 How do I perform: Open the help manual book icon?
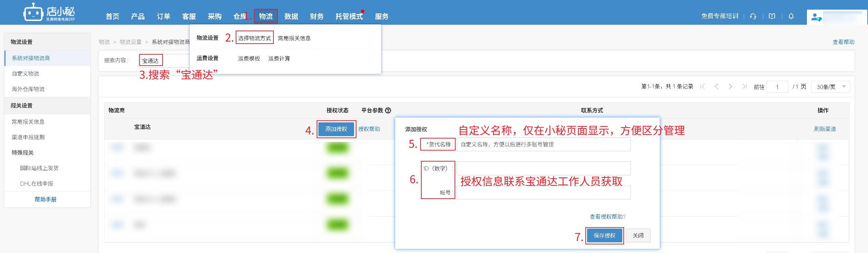coord(772,16)
